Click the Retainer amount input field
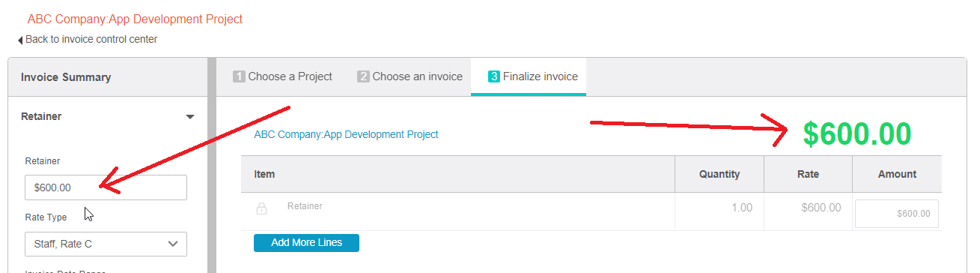Viewport: 980px width, 273px height. tap(106, 187)
